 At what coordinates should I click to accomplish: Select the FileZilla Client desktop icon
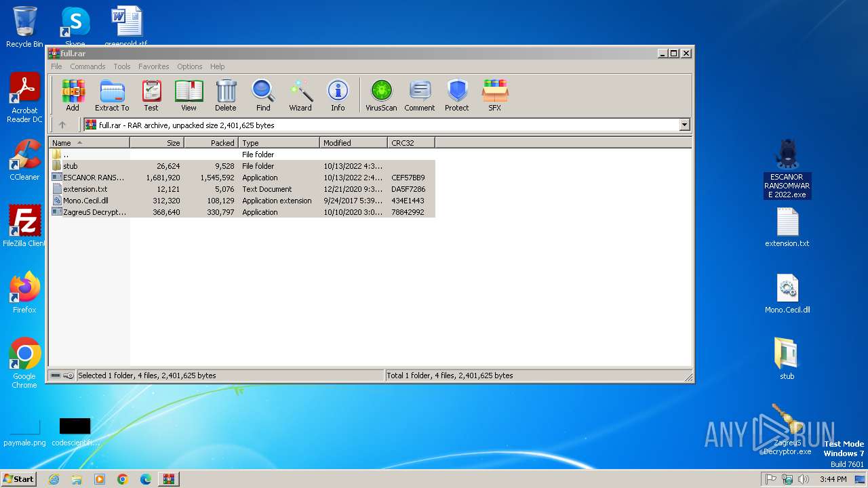coord(24,226)
